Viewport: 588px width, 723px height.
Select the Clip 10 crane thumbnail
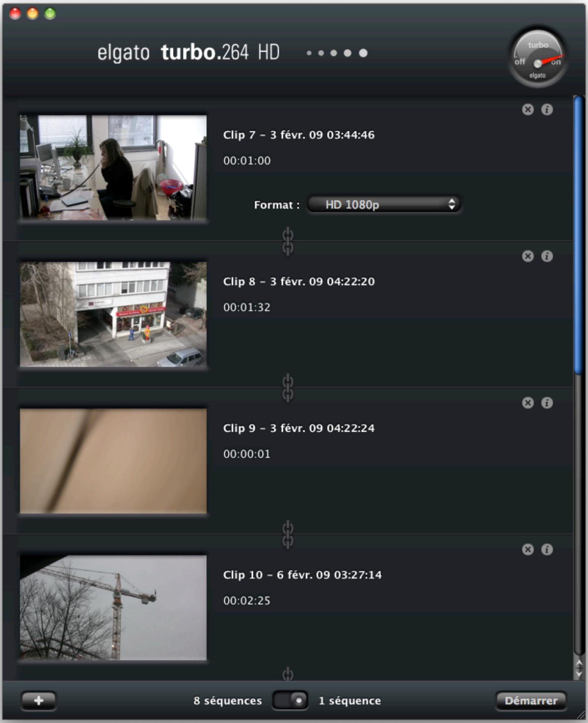point(113,608)
